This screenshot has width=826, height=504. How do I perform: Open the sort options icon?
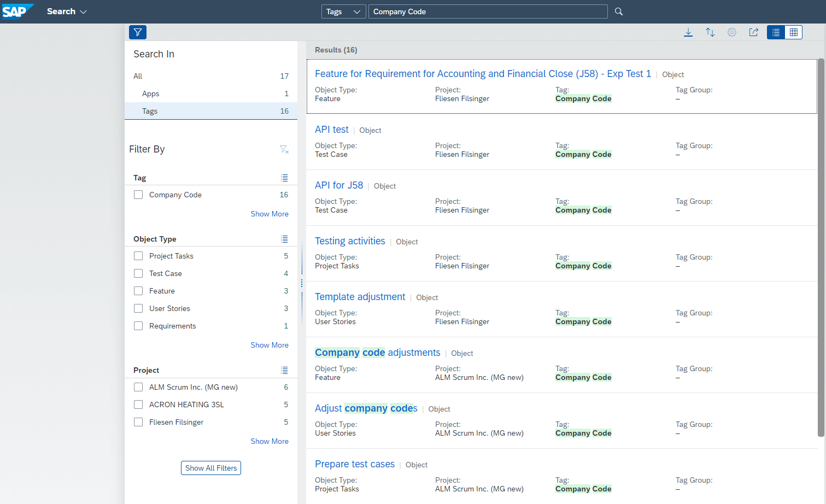pyautogui.click(x=710, y=32)
